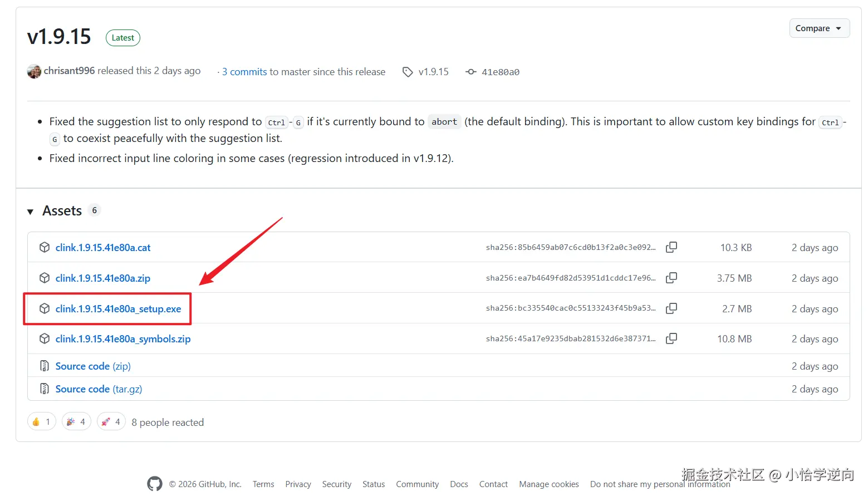Open the 3 commits link
Image resolution: width=868 pixels, height=496 pixels.
(x=244, y=72)
